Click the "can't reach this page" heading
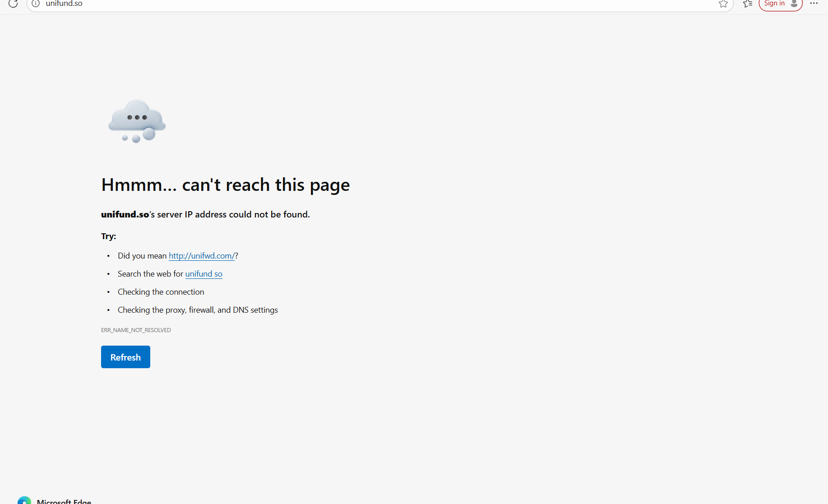 tap(225, 185)
